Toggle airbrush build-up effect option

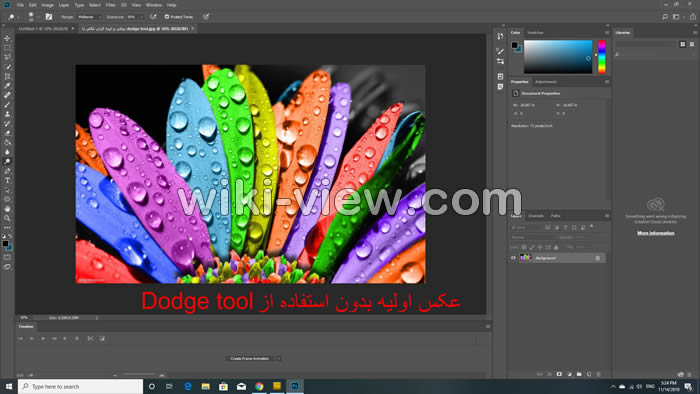153,17
